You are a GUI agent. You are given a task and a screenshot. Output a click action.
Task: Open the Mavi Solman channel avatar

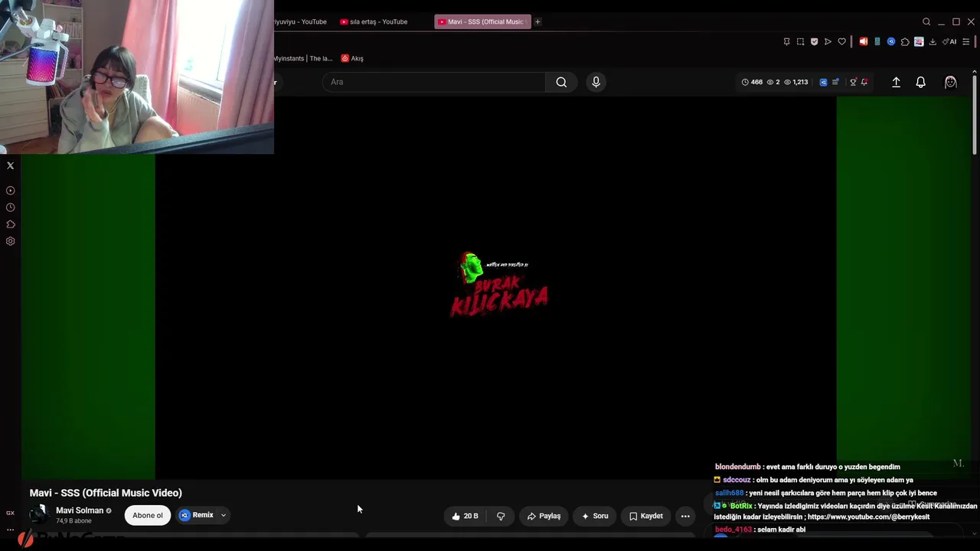(x=39, y=515)
